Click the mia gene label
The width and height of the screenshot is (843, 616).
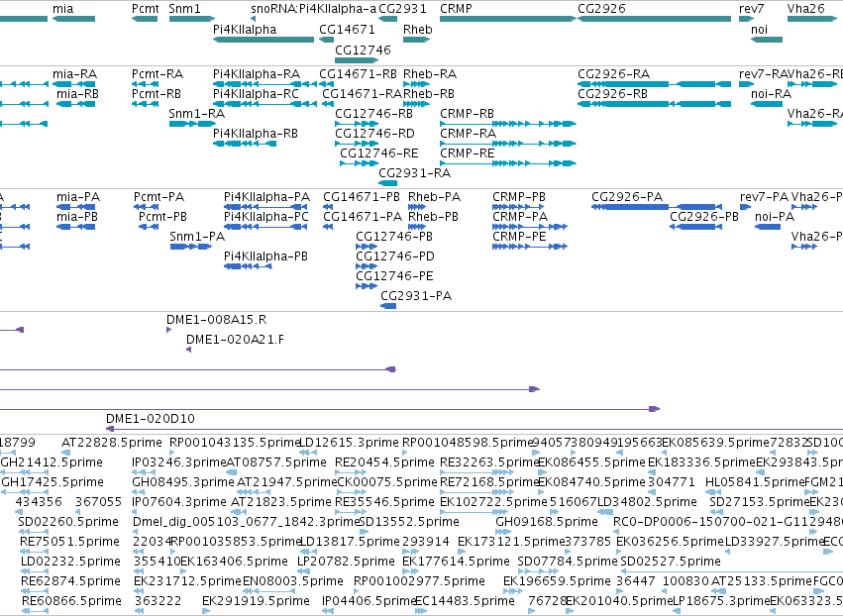coord(62,9)
